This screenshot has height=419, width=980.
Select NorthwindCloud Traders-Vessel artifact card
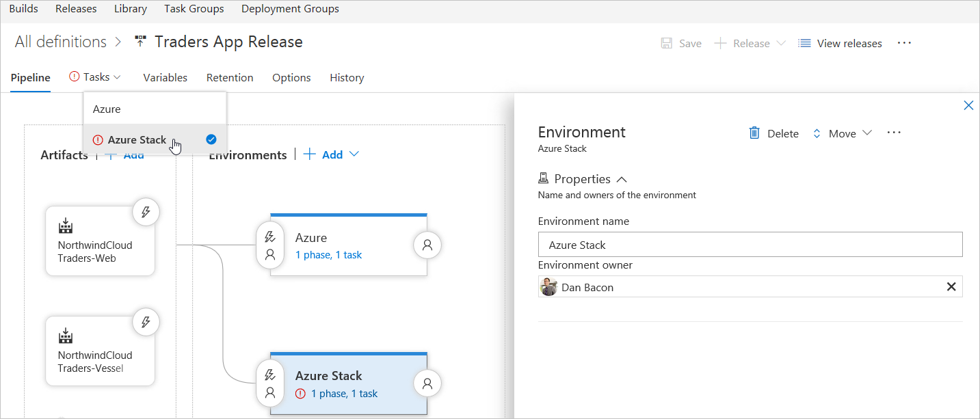point(100,351)
